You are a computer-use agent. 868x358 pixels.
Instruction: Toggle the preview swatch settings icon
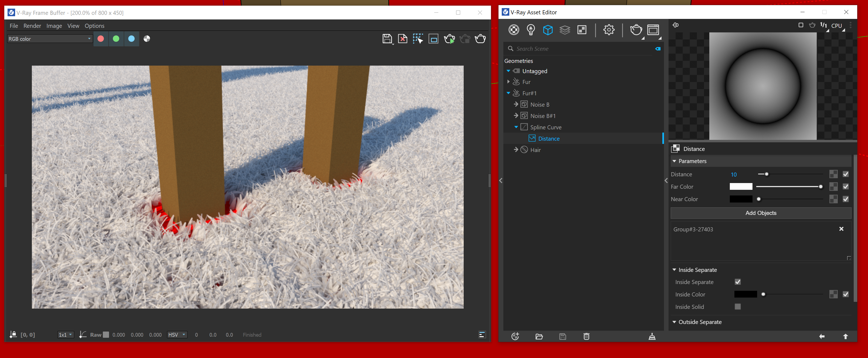pos(676,25)
